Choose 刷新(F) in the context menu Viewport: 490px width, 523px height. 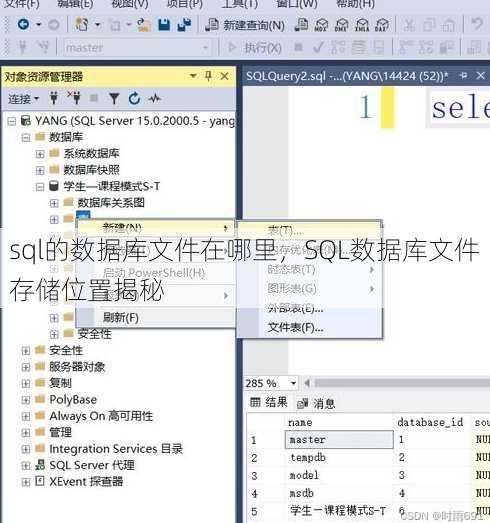coord(155,318)
